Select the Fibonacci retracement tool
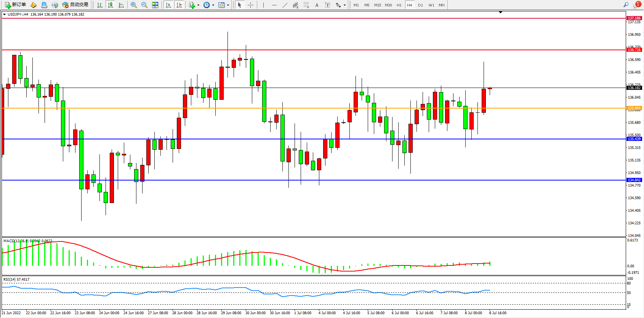Image resolution: width=644 pixels, height=318 pixels. pyautogui.click(x=306, y=5)
